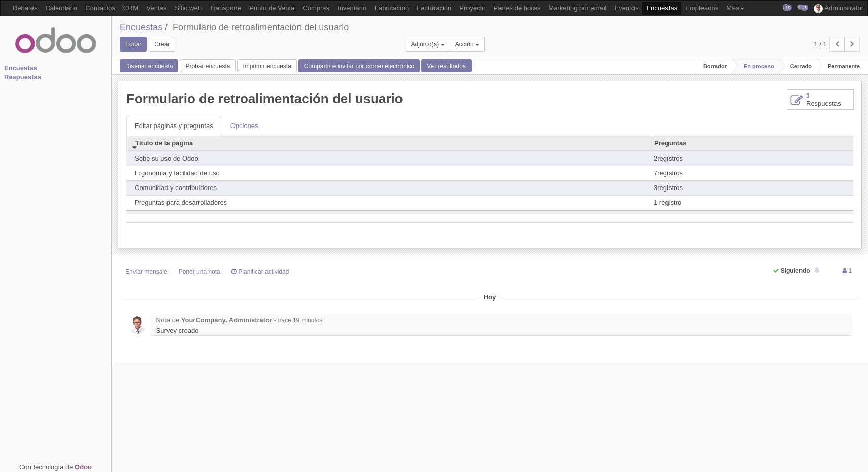The height and width of the screenshot is (472, 868).
Task: Open the 'Sobe su uso de Odoo' row
Action: coord(490,159)
